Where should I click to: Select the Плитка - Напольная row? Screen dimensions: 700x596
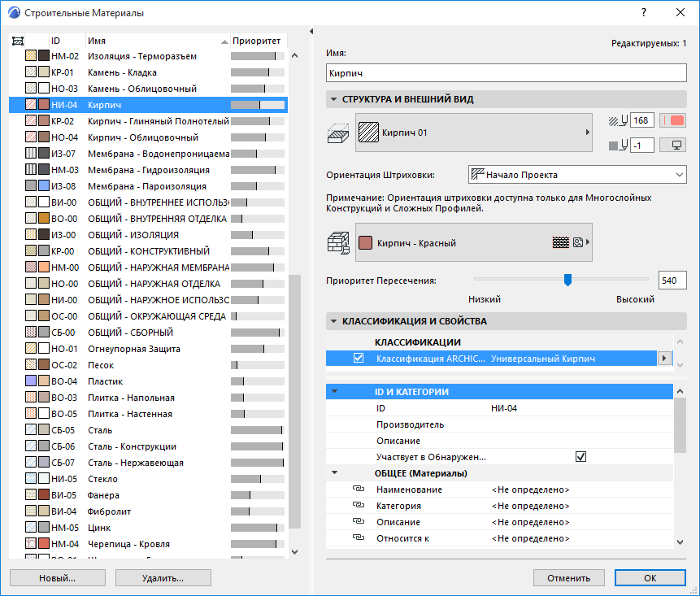coord(148,398)
